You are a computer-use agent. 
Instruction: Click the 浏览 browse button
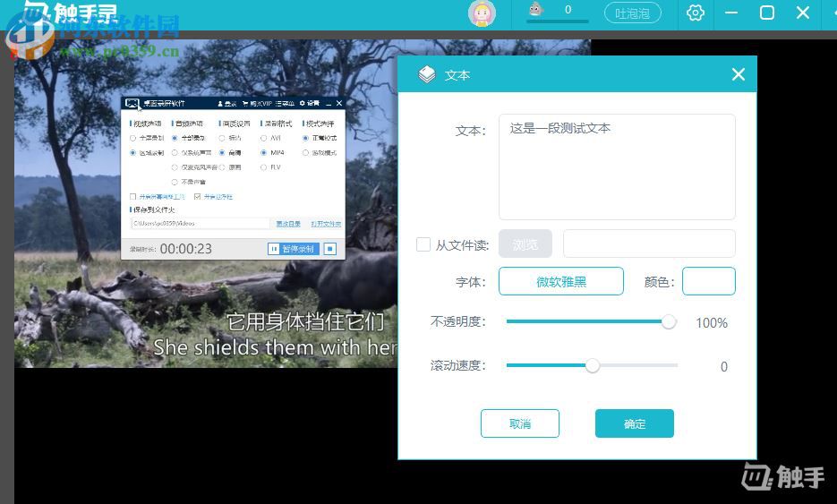click(x=525, y=244)
